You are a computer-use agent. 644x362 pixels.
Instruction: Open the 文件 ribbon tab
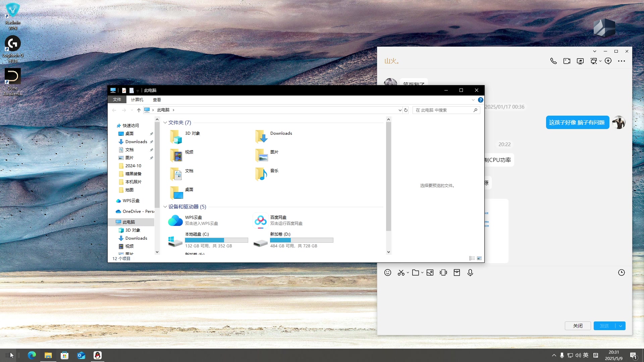117,100
